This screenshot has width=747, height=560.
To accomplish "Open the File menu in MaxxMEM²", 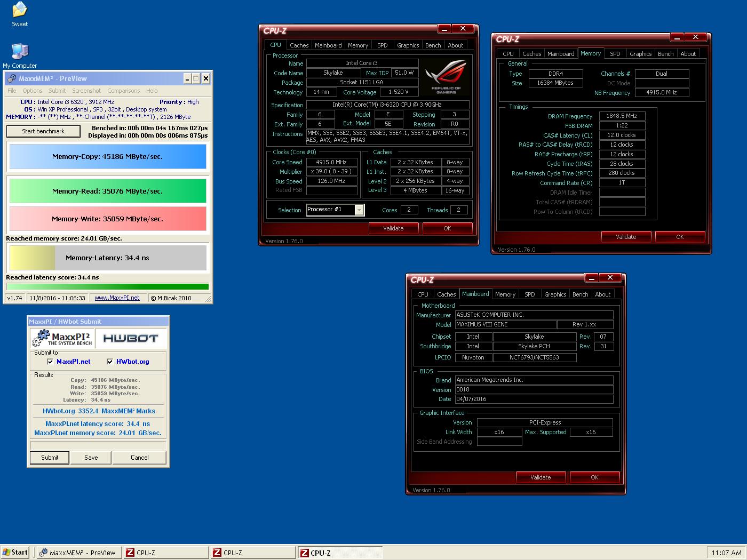I will pos(12,91).
